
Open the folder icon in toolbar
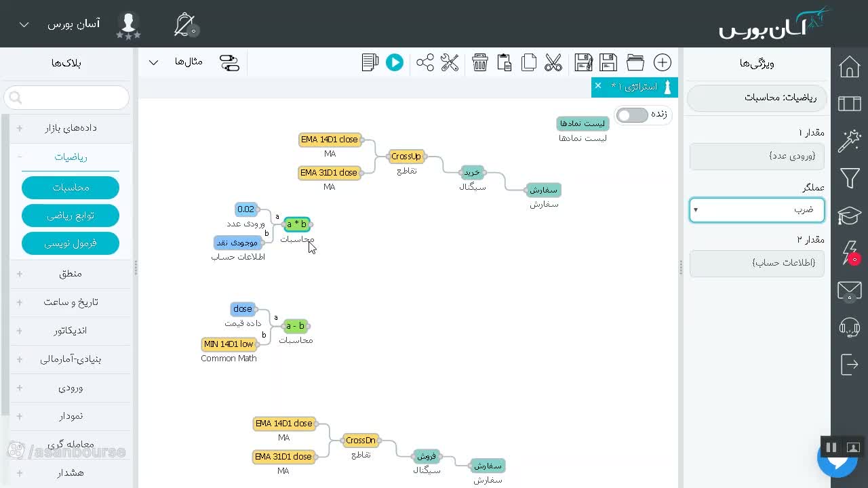pos(635,63)
